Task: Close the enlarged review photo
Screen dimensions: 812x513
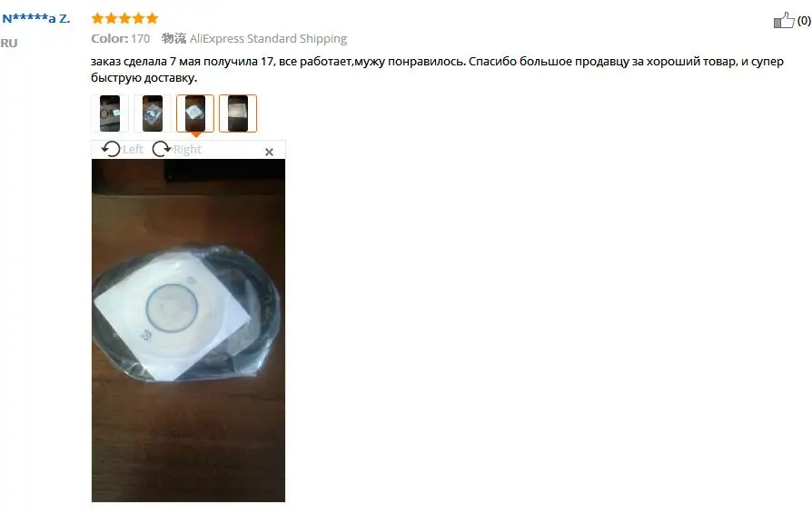Action: (x=269, y=152)
